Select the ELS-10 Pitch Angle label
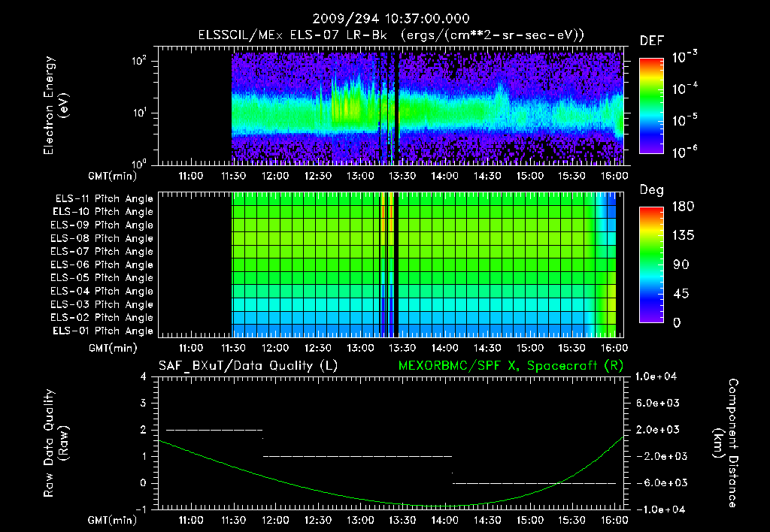This screenshot has height=532, width=770. click(x=103, y=212)
